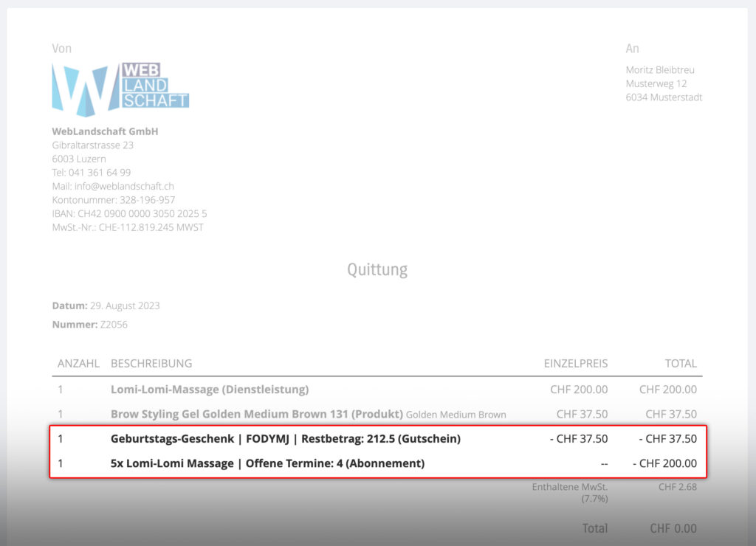This screenshot has width=756, height=546.
Task: Click the 5x Lomi-Lomi Massage Abonnement row
Action: (267, 463)
